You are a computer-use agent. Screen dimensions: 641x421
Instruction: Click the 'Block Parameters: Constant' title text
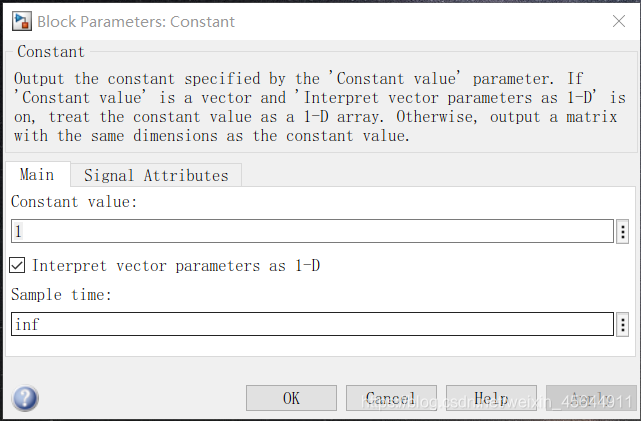click(x=136, y=22)
